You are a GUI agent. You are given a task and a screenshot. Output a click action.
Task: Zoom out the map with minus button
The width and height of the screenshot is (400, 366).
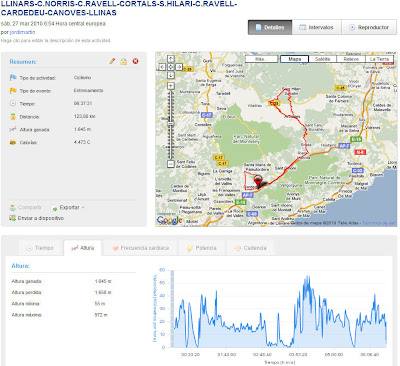(x=171, y=164)
